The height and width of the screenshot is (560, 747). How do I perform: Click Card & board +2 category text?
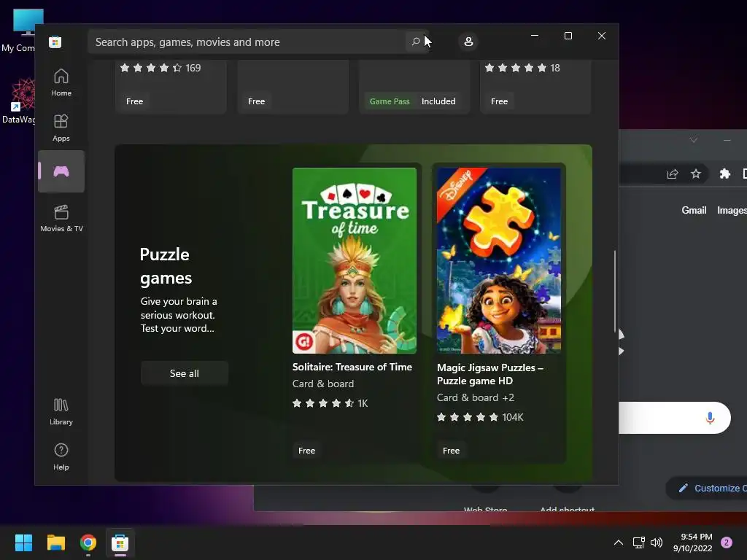476,397
